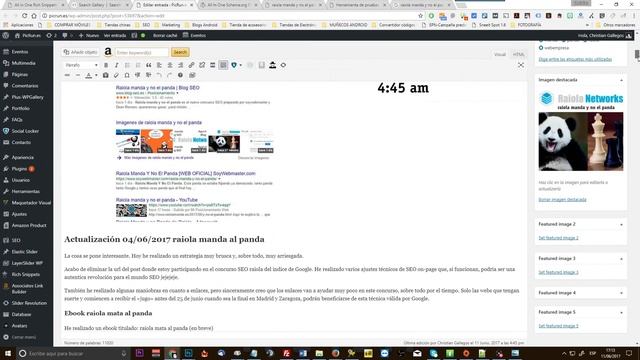
Task: Click the Amazon logo icon above editor
Action: click(108, 52)
